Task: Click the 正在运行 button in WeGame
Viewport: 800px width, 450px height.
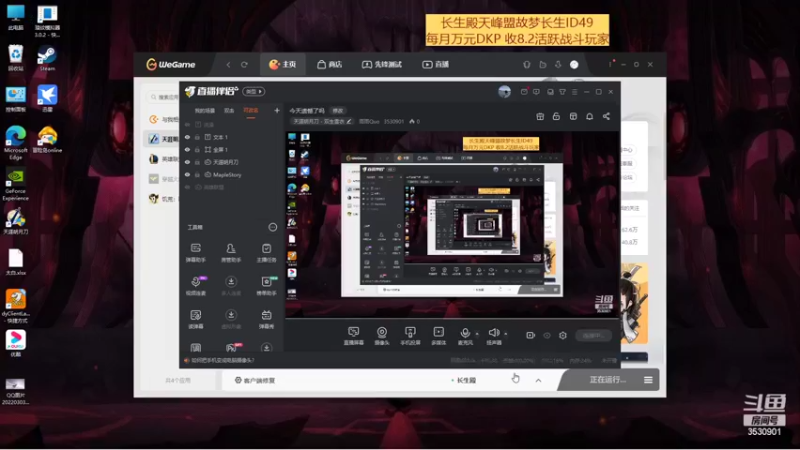Action: tap(607, 380)
